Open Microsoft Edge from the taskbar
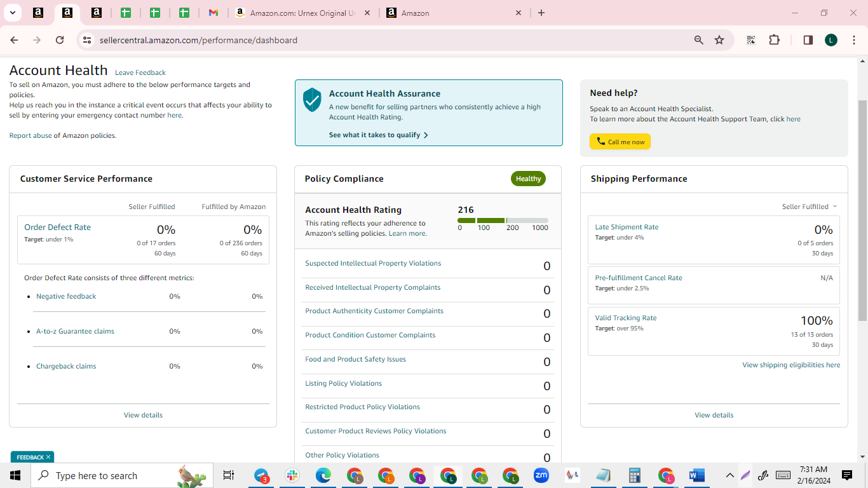868x488 pixels. 323,475
